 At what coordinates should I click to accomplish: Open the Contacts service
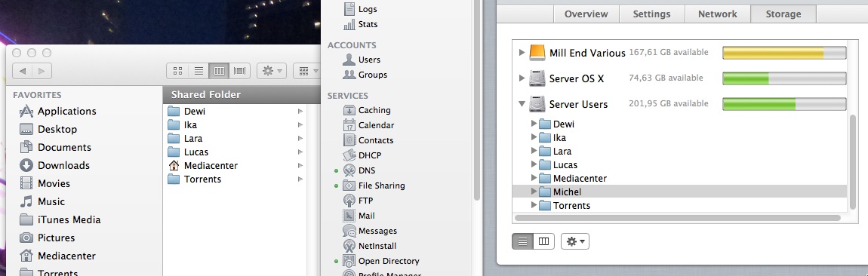[368, 140]
